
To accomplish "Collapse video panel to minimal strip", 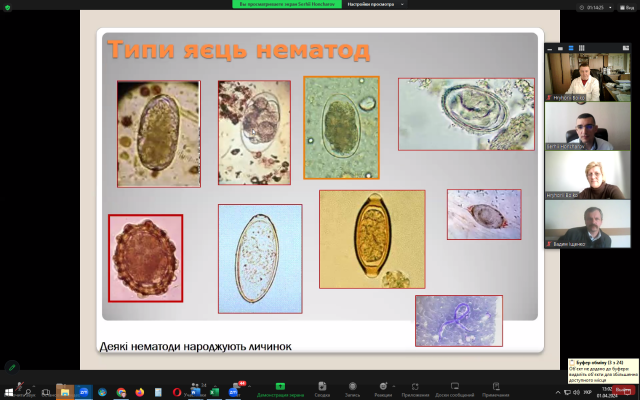I will click(550, 48).
